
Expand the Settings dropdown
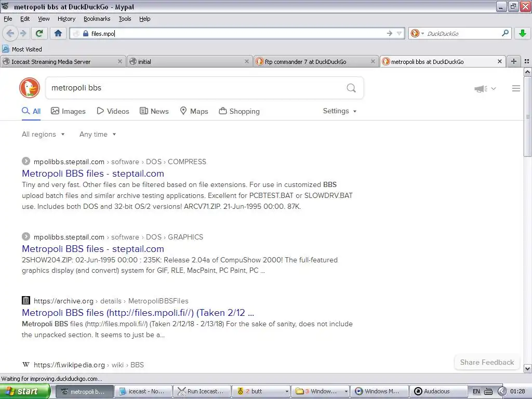pos(340,111)
